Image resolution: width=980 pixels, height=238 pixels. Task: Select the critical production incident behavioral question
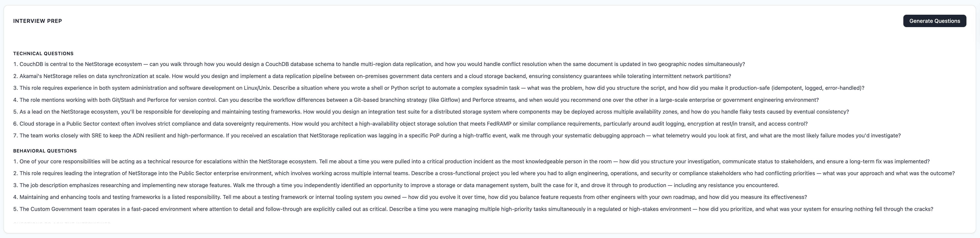click(471, 162)
